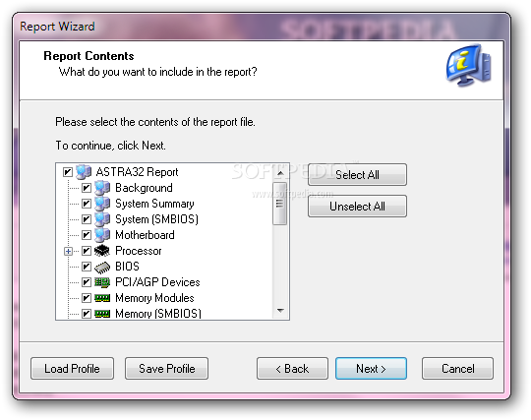Uncheck the Memory Modules checkbox
Viewport: 531px width, 420px height.
[87, 298]
